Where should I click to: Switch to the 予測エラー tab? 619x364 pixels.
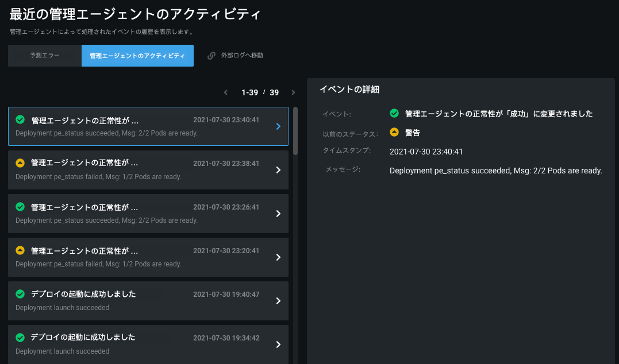tap(45, 56)
